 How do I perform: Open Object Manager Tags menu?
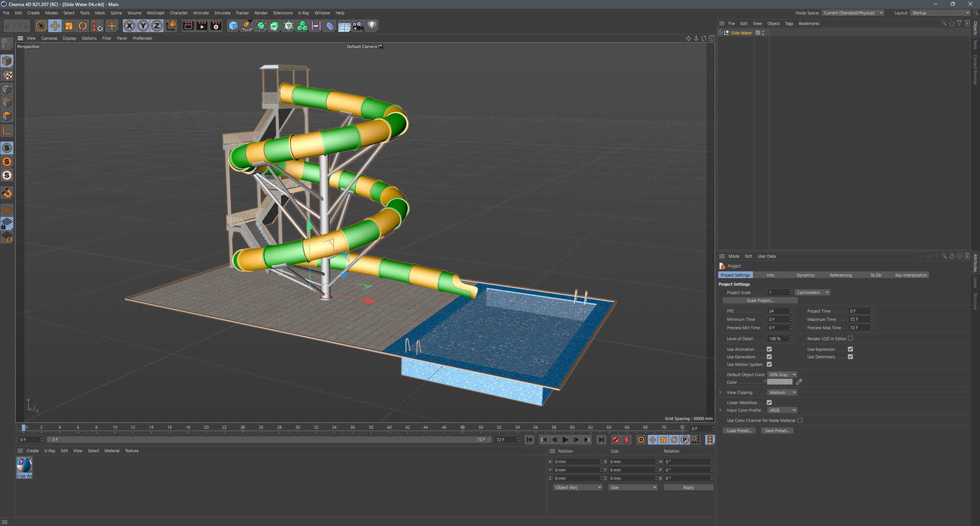pos(789,23)
